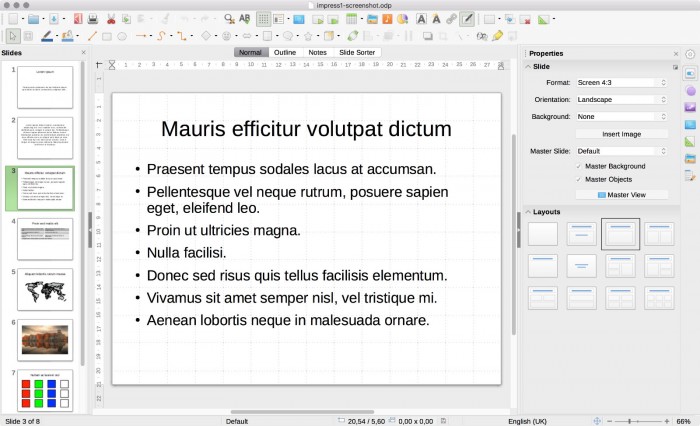The height and width of the screenshot is (426, 700).
Task: Click the Duplicate Slide icon
Action: coord(510,19)
